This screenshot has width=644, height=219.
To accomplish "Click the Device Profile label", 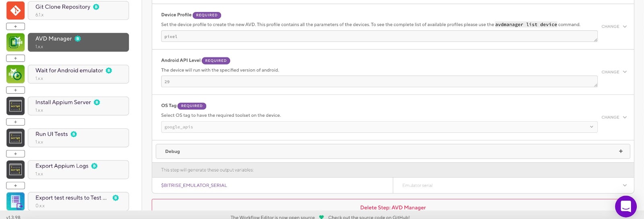I will pyautogui.click(x=176, y=15).
